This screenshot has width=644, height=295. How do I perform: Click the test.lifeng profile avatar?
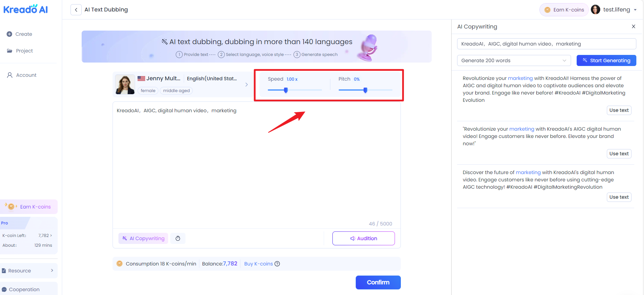coord(595,10)
